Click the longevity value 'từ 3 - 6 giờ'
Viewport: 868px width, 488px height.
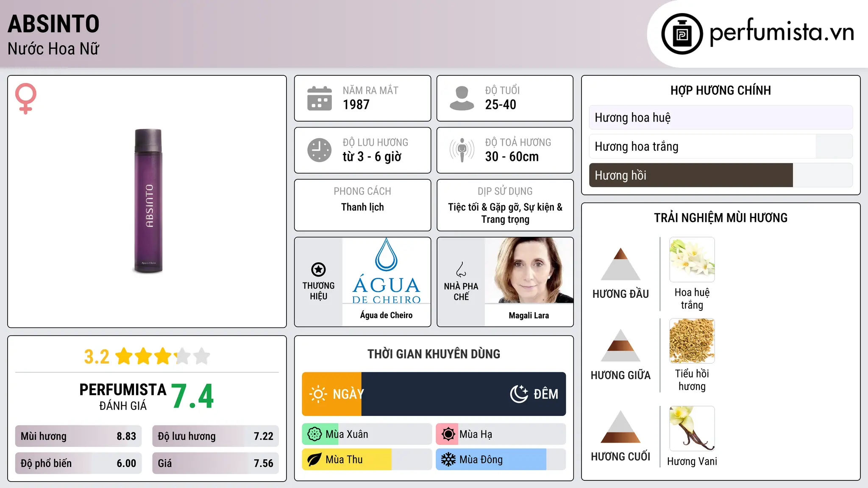[x=372, y=157]
